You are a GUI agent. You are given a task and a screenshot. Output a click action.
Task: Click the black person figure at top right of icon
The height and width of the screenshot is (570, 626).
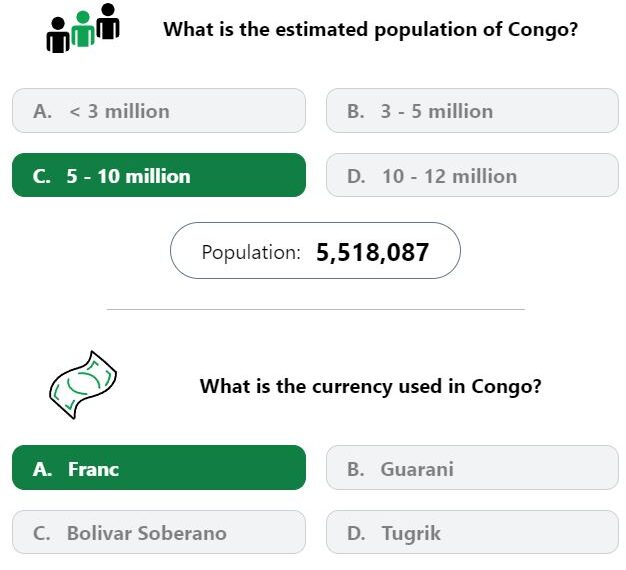(x=108, y=21)
